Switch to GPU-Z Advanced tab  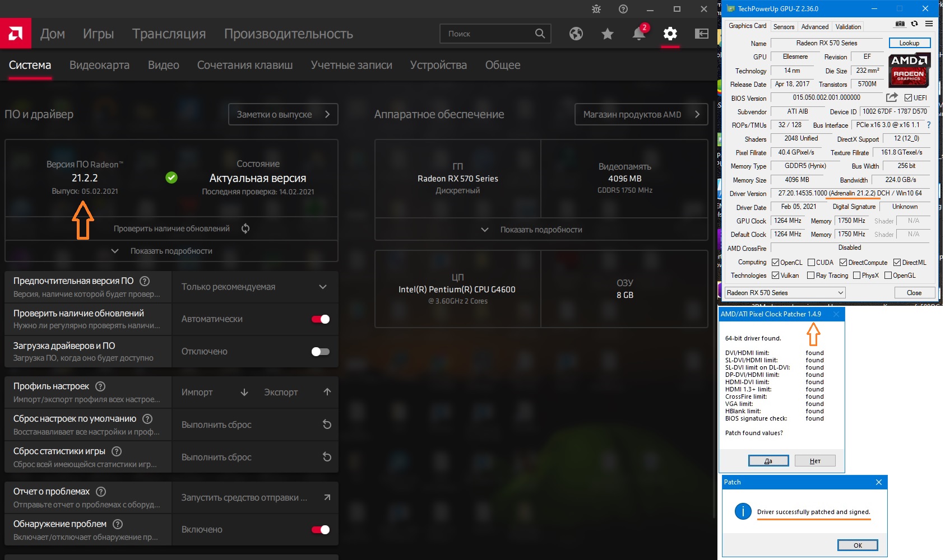[815, 27]
